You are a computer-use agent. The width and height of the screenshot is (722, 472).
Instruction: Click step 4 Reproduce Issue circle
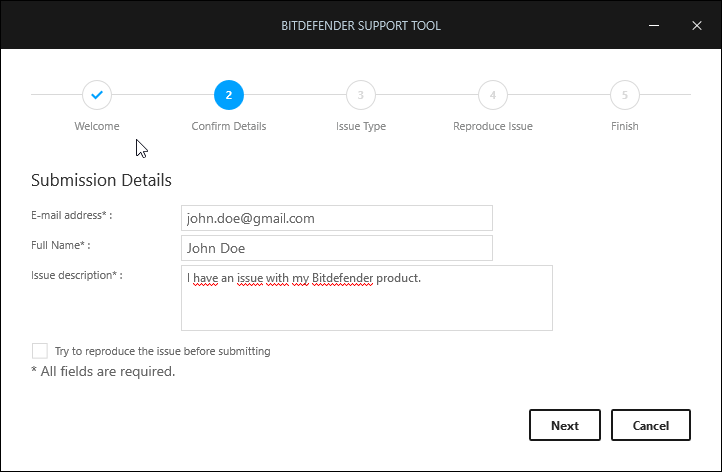(x=493, y=95)
